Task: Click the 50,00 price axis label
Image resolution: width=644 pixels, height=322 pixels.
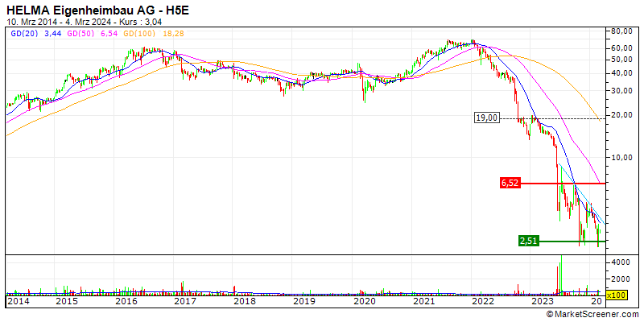Action: pyautogui.click(x=621, y=60)
